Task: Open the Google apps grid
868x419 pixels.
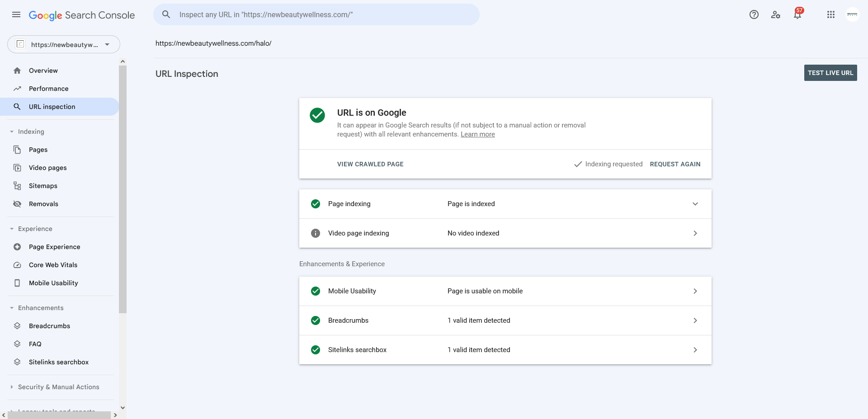Action: click(x=831, y=14)
